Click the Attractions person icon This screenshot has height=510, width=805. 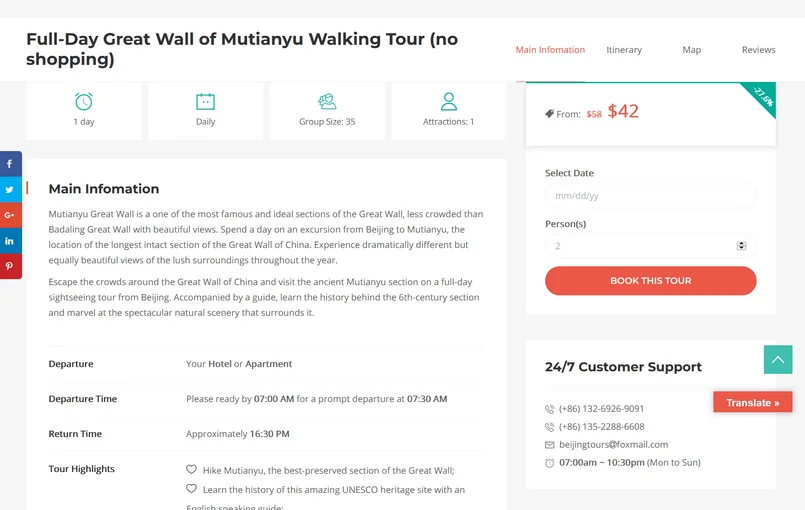[x=449, y=101]
